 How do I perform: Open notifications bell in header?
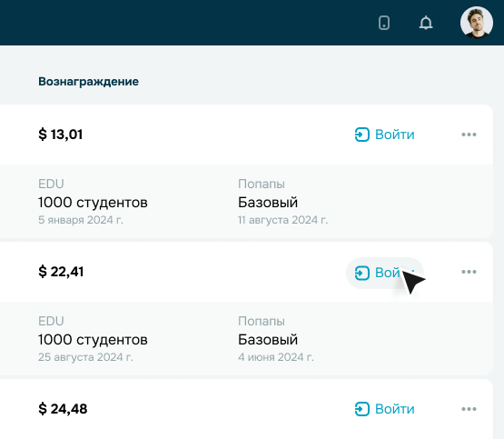426,23
